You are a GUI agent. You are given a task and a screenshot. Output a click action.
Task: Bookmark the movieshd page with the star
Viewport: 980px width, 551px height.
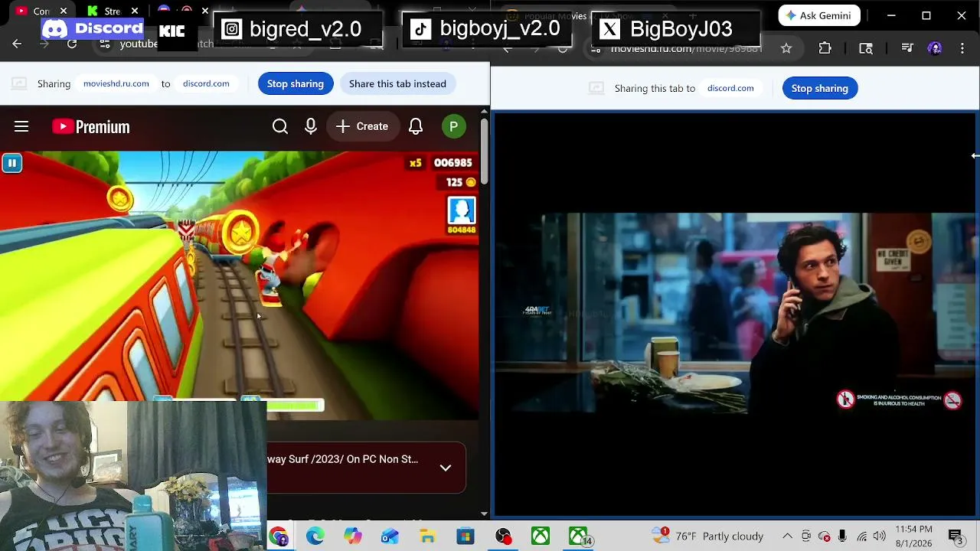pyautogui.click(x=786, y=48)
